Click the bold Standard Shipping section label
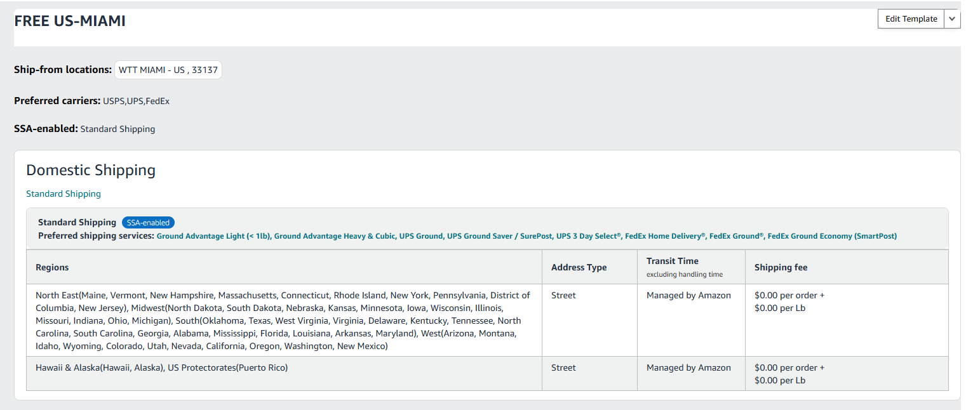This screenshot has width=980, height=410. (x=77, y=222)
